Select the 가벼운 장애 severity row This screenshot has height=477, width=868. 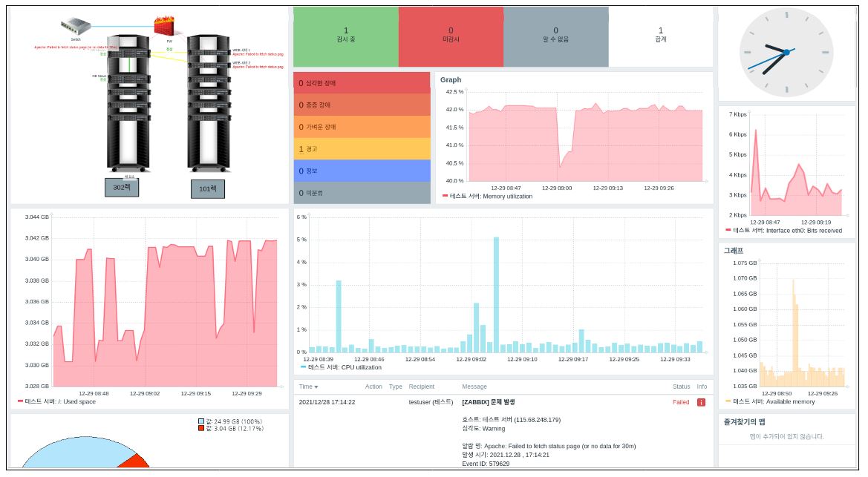click(x=362, y=127)
